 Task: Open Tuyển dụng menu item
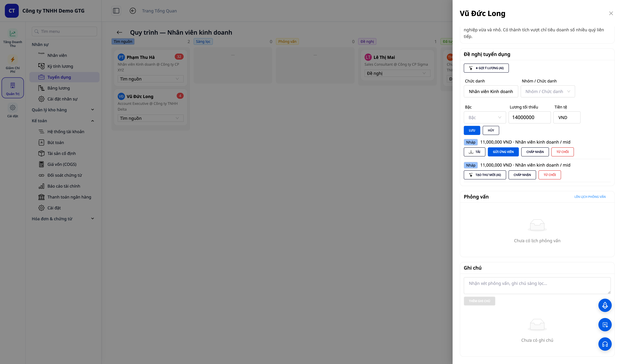64,77
